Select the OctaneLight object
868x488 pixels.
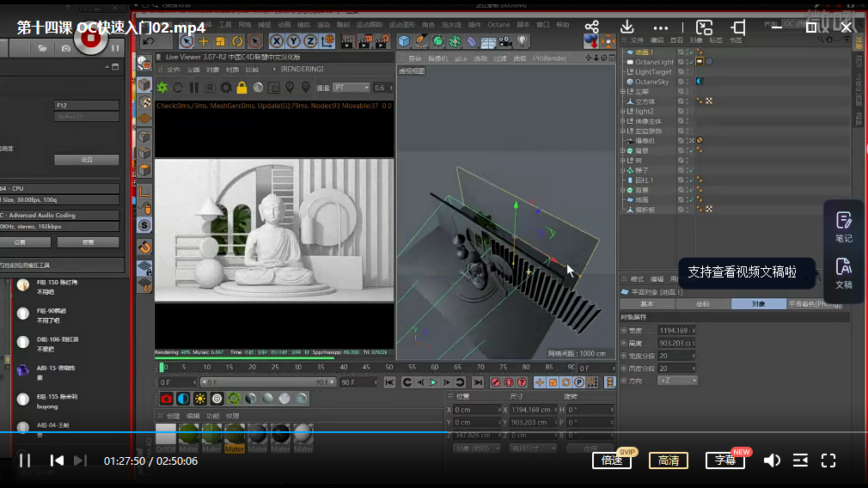pyautogui.click(x=654, y=62)
